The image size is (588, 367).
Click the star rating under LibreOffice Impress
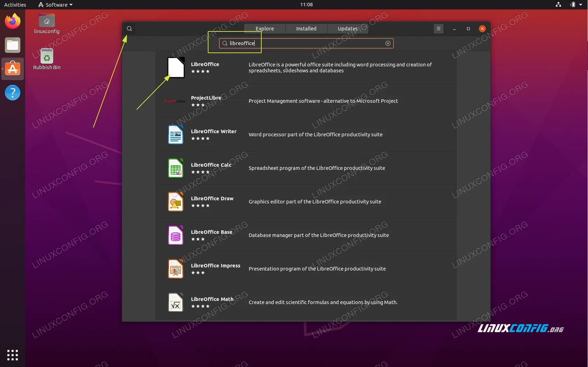[198, 273]
